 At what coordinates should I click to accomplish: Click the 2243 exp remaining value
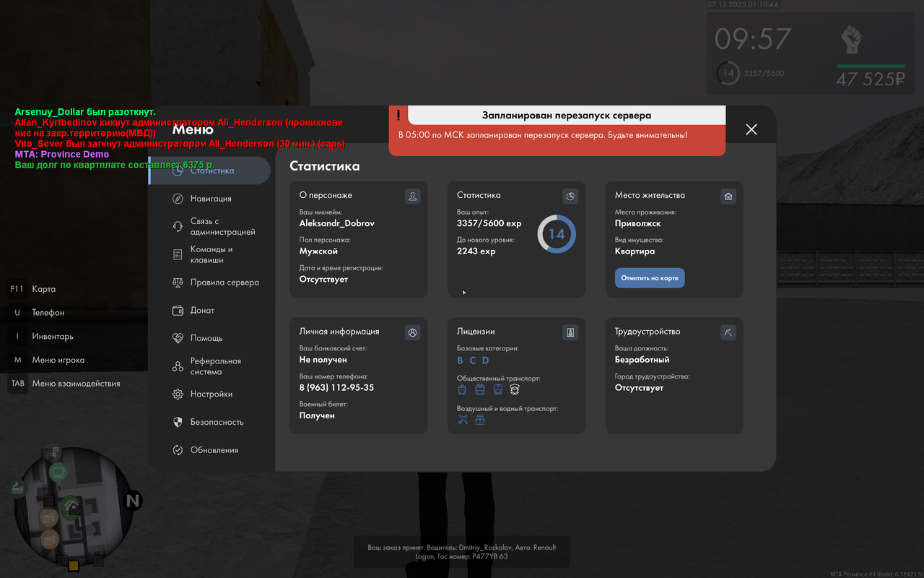(476, 251)
